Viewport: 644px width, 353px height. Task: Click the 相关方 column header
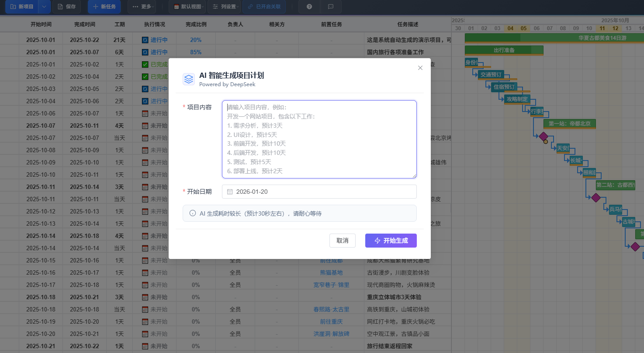pyautogui.click(x=277, y=24)
